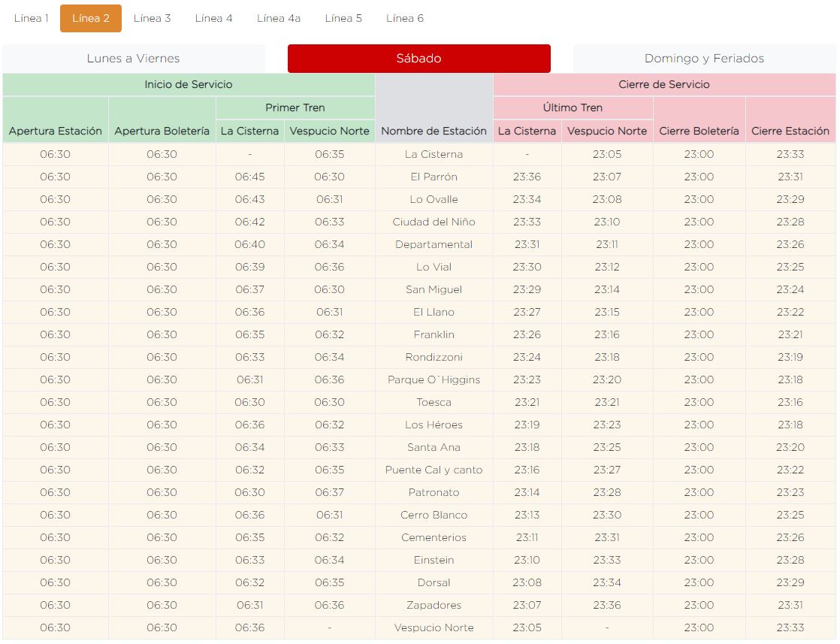Switch to the Línea 6 tab
Image resolution: width=840 pixels, height=644 pixels.
click(x=405, y=18)
